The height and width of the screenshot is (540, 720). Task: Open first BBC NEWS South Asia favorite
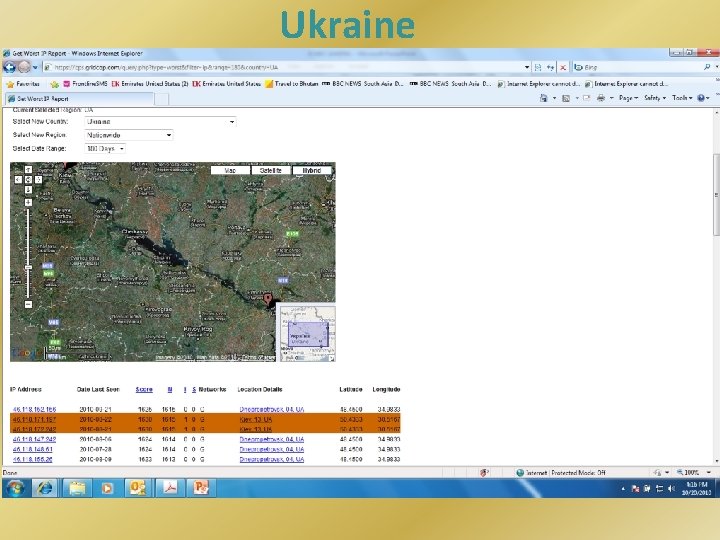363,84
